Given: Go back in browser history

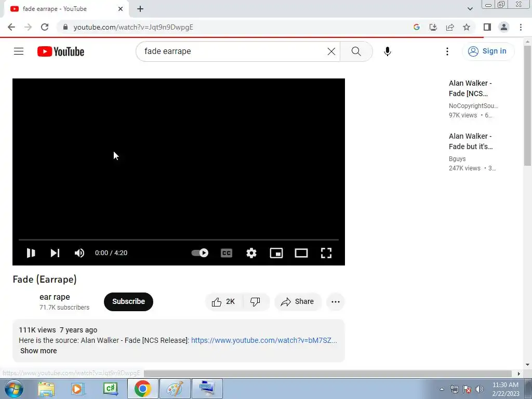Looking at the screenshot, I should (x=11, y=27).
